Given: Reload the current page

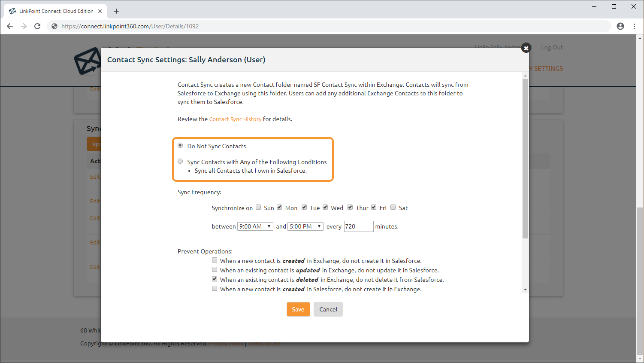Looking at the screenshot, I should (37, 26).
